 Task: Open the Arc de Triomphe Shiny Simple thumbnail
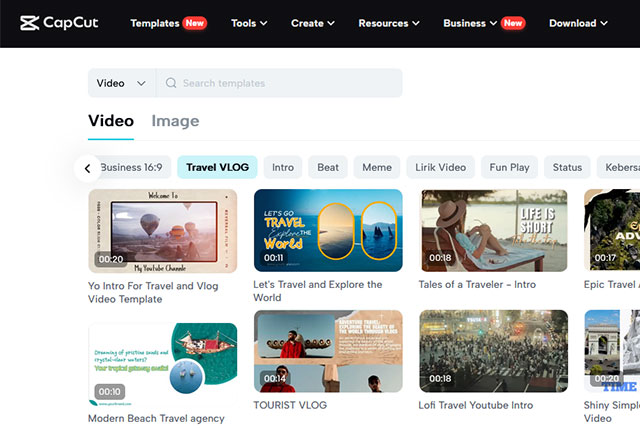pyautogui.click(x=612, y=351)
